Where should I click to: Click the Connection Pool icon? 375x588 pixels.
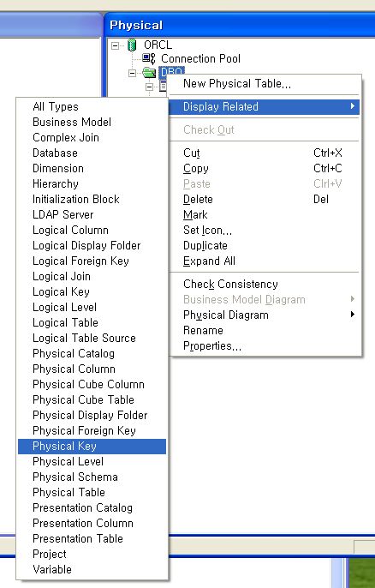click(x=149, y=58)
